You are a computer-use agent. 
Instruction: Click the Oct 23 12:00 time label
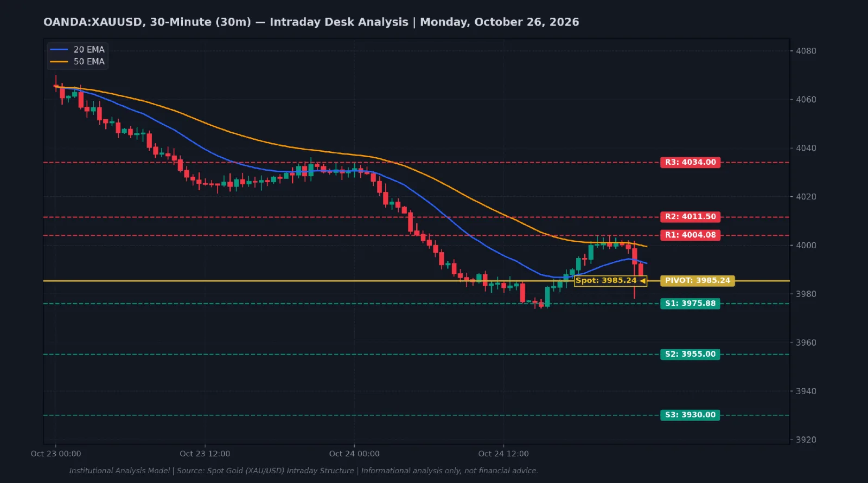(205, 454)
